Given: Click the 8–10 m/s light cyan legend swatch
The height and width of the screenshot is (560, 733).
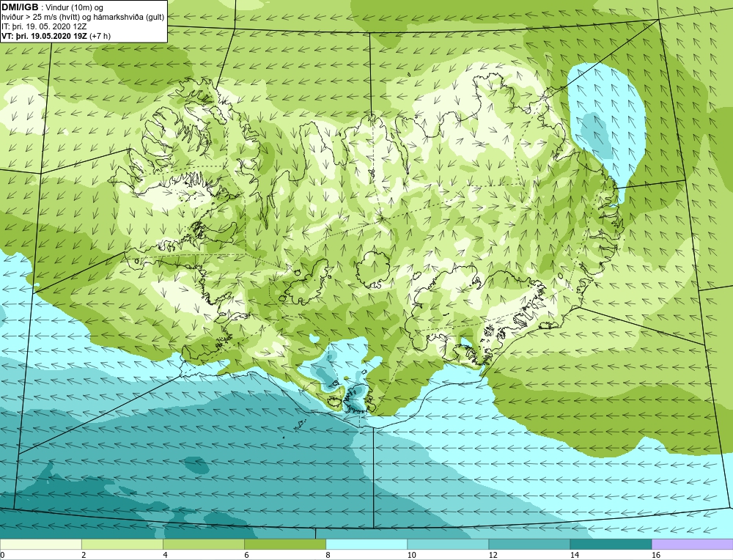Looking at the screenshot, I should [x=366, y=544].
